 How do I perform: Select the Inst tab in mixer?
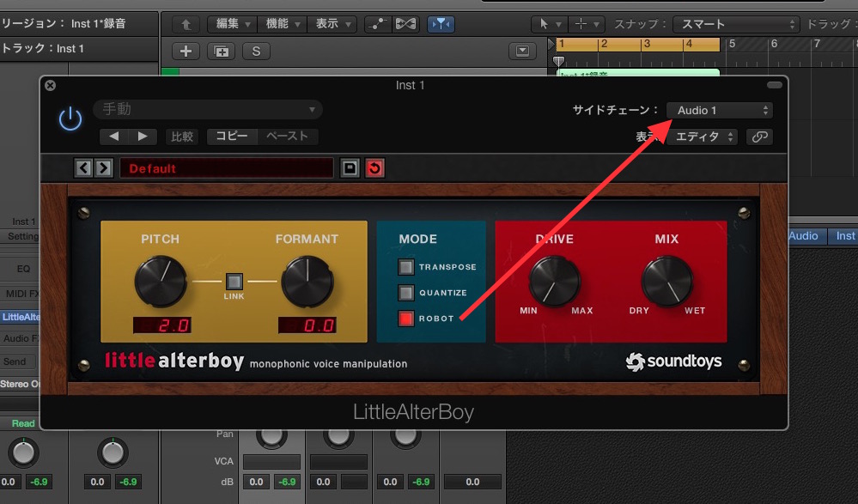(844, 236)
